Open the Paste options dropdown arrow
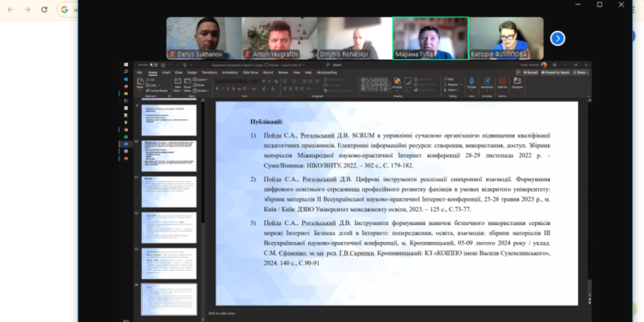The image size is (644, 322). (140, 90)
